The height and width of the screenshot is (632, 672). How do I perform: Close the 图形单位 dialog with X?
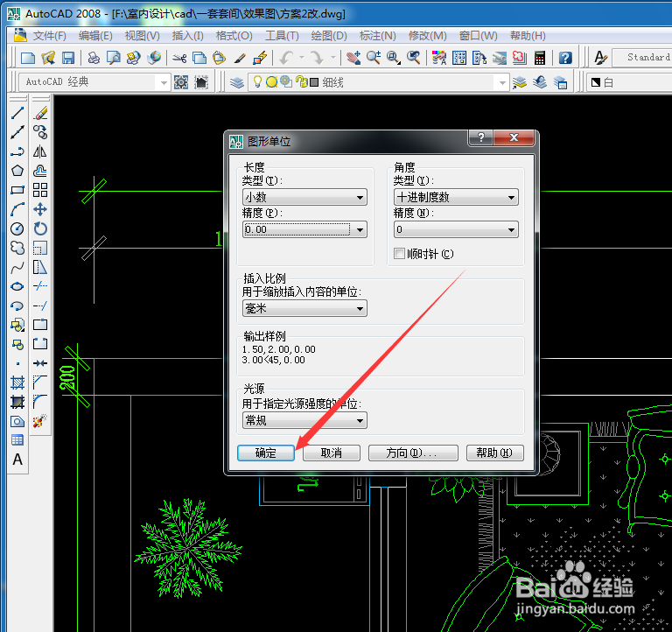[514, 137]
